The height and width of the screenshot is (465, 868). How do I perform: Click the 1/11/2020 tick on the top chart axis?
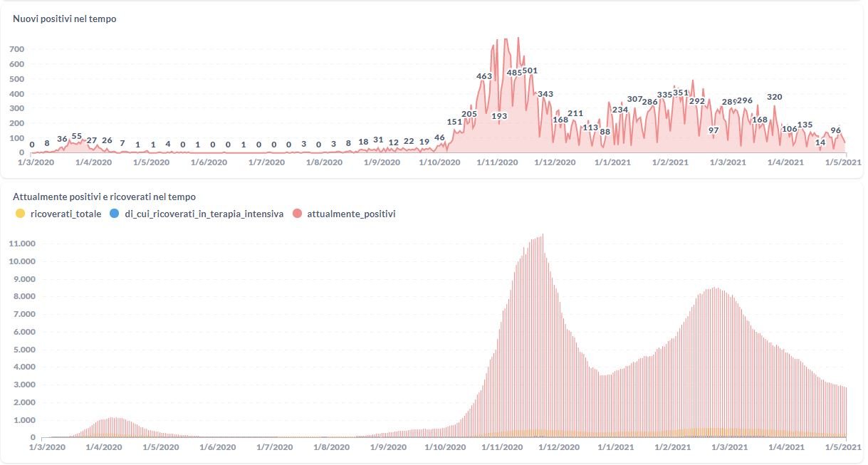click(x=497, y=162)
